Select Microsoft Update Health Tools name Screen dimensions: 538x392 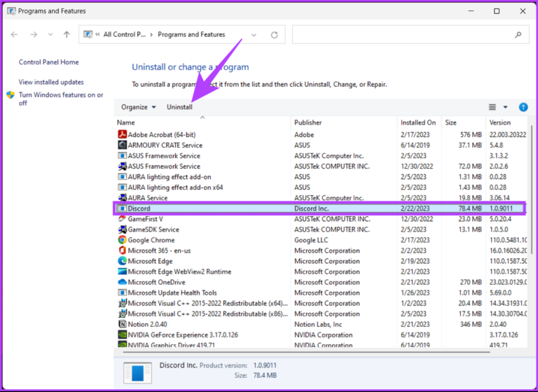click(172, 293)
